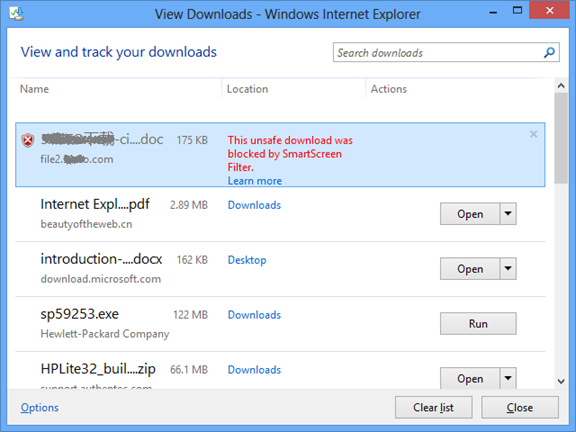Open the Internet Expl....pdf file
576x432 pixels.
(x=470, y=213)
